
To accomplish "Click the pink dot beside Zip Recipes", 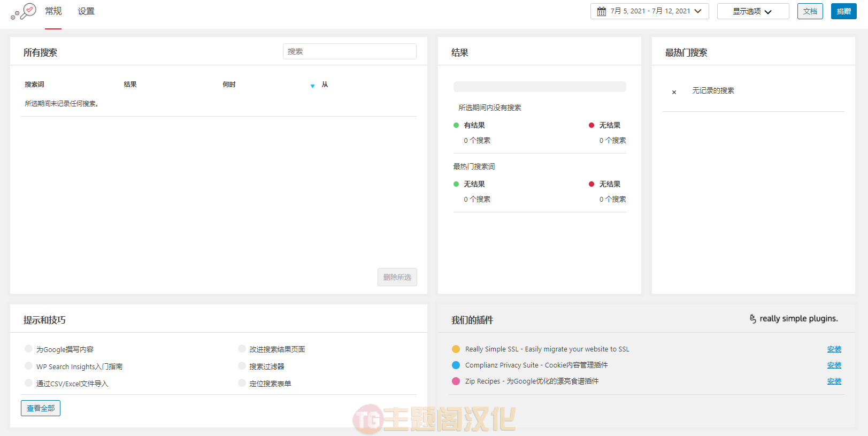I will [x=456, y=381].
